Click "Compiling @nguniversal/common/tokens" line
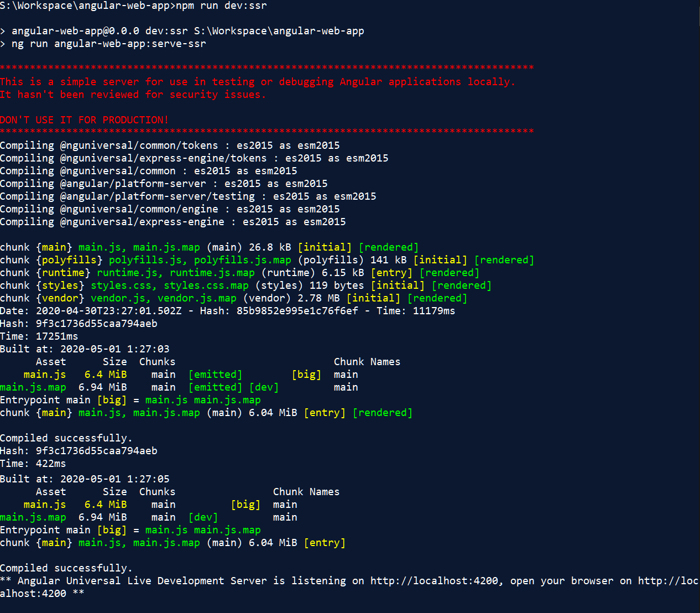Screen dimensions: 700x613 click(170, 146)
